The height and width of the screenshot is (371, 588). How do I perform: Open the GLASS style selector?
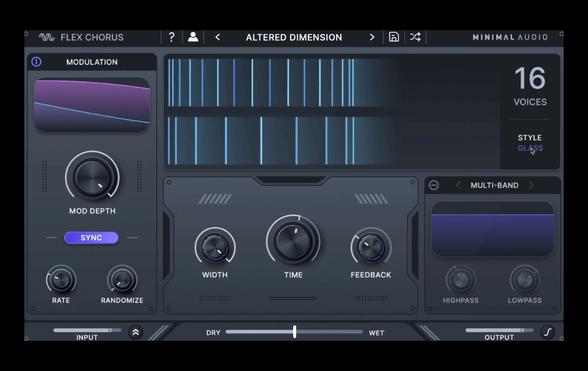coord(530,148)
